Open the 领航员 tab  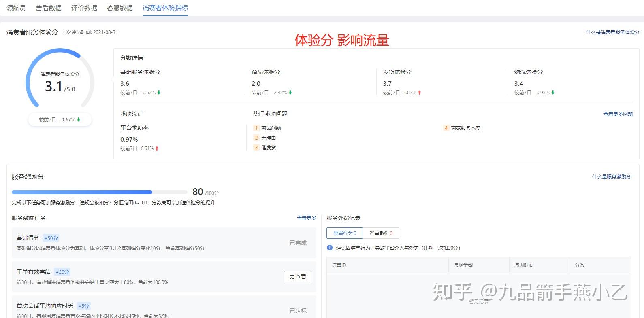click(x=16, y=8)
